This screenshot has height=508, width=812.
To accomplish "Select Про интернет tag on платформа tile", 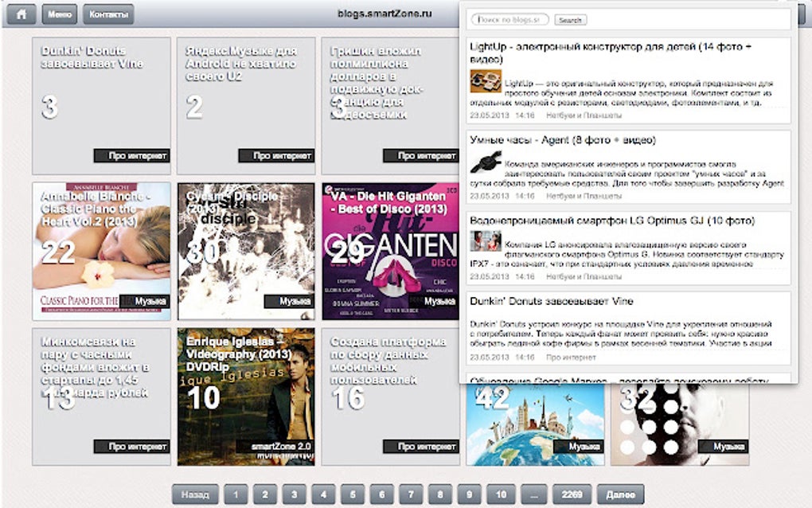I will point(420,447).
